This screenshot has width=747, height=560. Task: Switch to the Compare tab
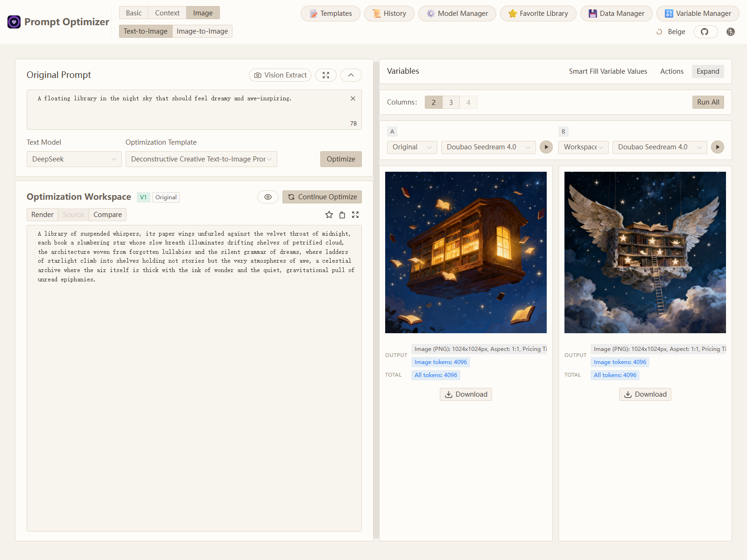[107, 215]
